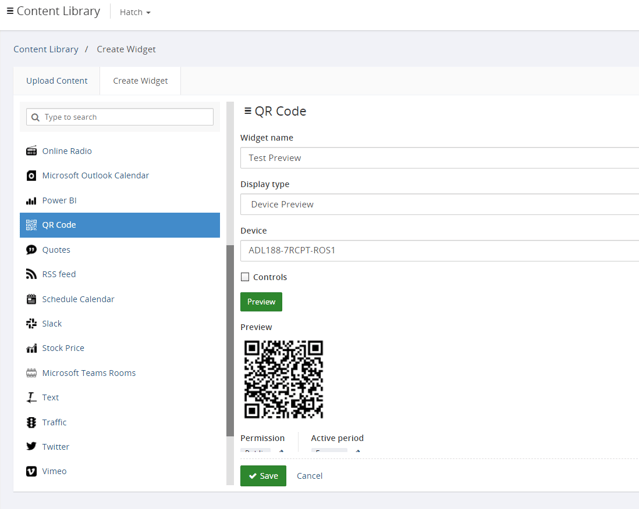
Task: Click the Stock Price icon
Action: [31, 348]
